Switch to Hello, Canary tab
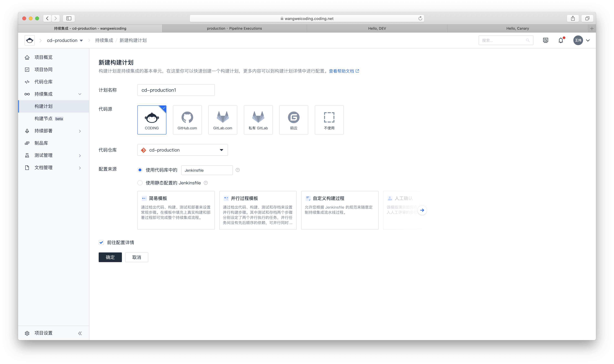Viewport: 614px width, 364px height. click(x=518, y=29)
